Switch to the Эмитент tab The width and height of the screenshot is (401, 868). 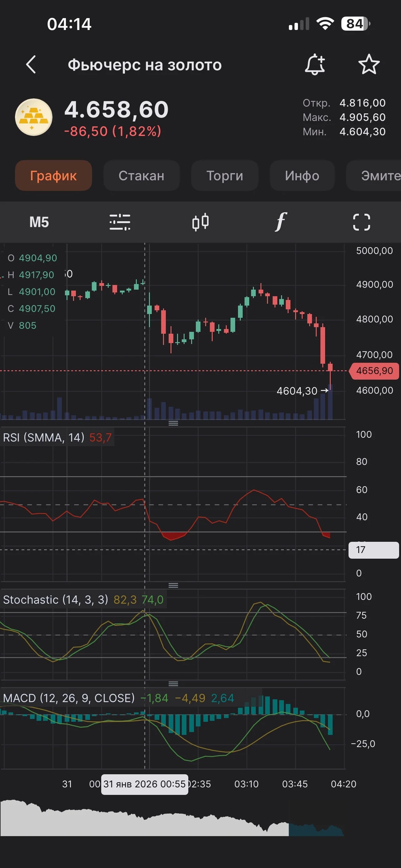374,176
